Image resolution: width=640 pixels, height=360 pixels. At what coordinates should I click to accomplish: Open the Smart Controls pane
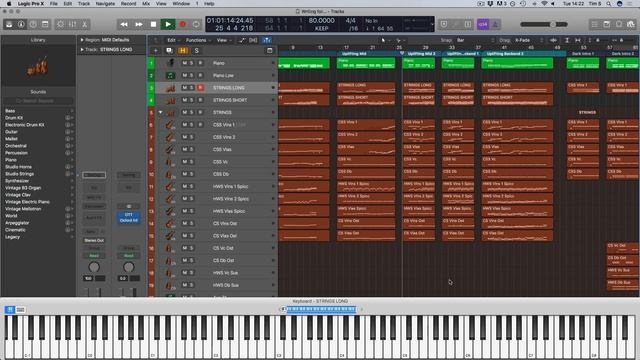[x=60, y=24]
